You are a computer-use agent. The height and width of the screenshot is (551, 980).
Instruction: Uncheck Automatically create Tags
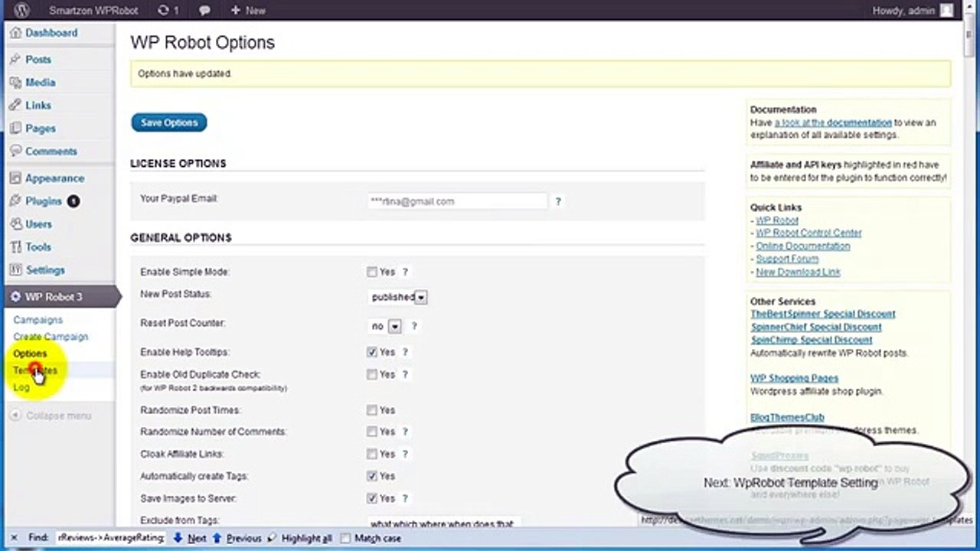point(372,476)
